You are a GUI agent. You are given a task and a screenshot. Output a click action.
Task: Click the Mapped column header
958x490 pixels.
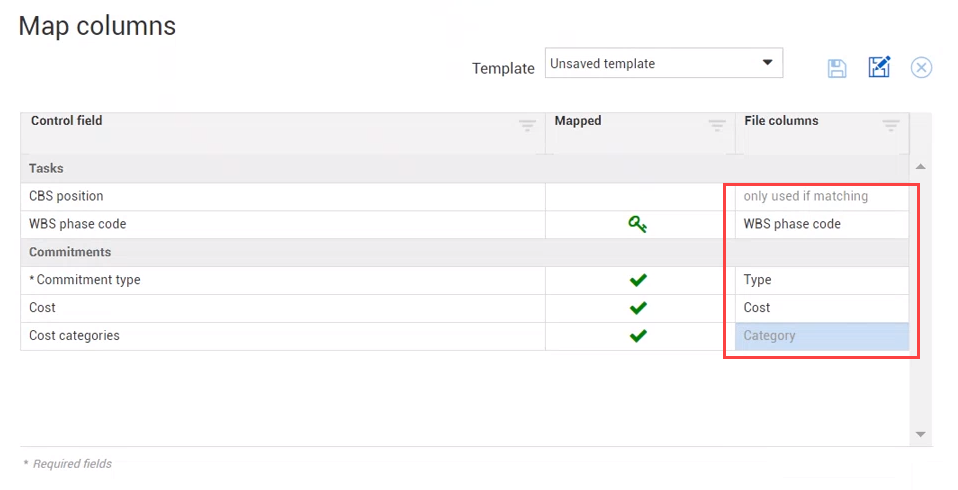[578, 121]
